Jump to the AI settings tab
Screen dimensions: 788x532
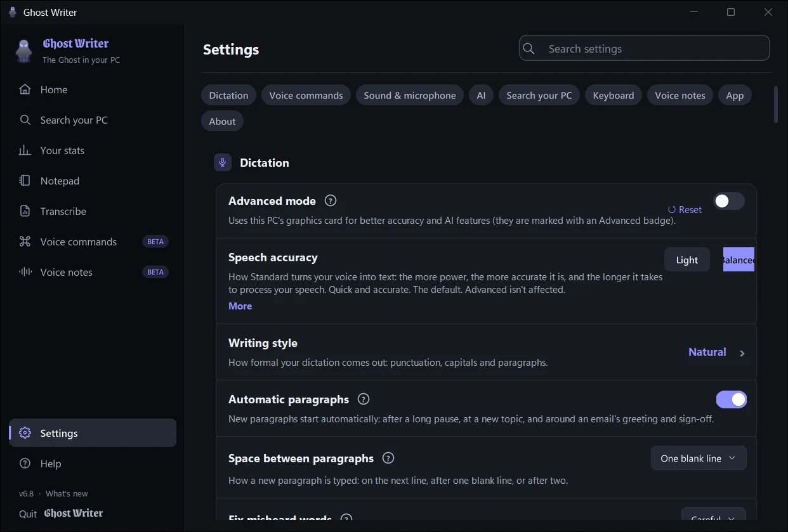[481, 95]
